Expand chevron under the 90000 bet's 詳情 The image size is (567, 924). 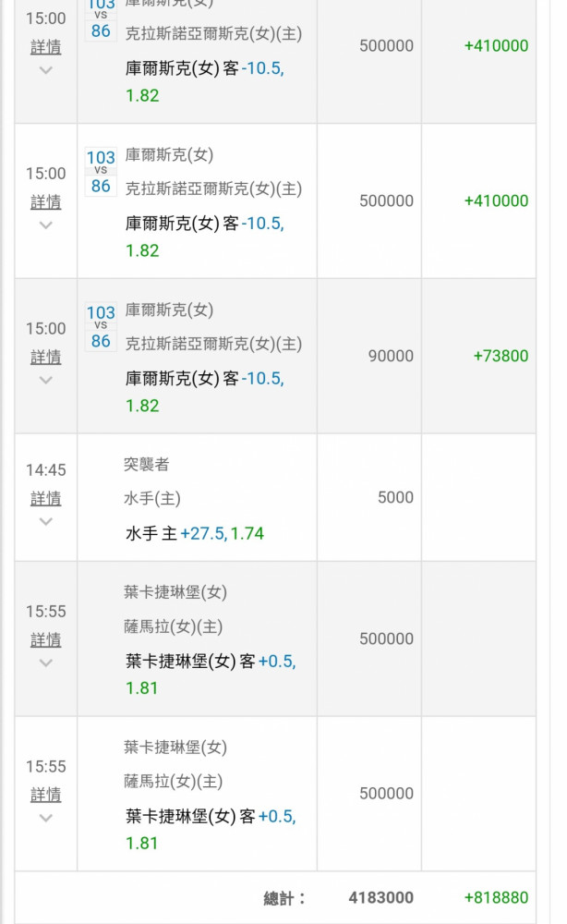[46, 380]
